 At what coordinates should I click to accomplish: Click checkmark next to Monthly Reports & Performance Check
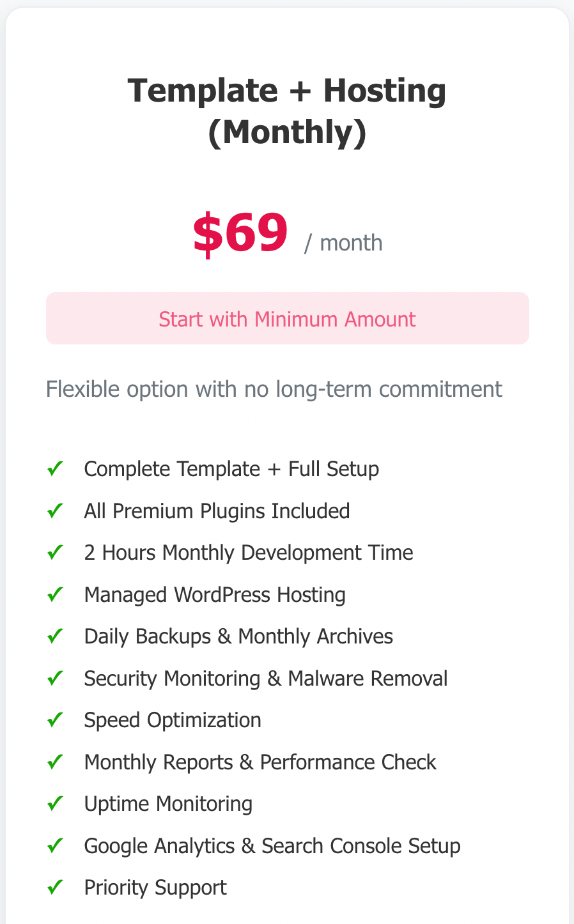click(55, 762)
